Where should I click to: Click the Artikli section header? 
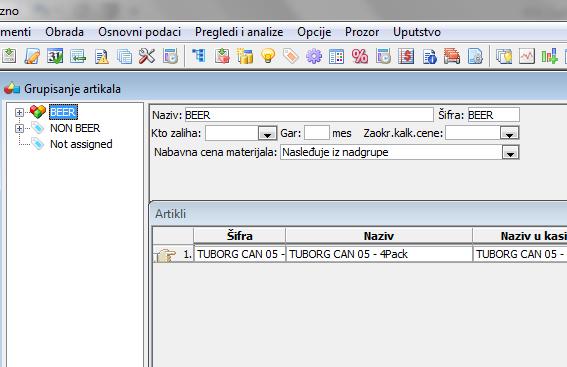170,214
